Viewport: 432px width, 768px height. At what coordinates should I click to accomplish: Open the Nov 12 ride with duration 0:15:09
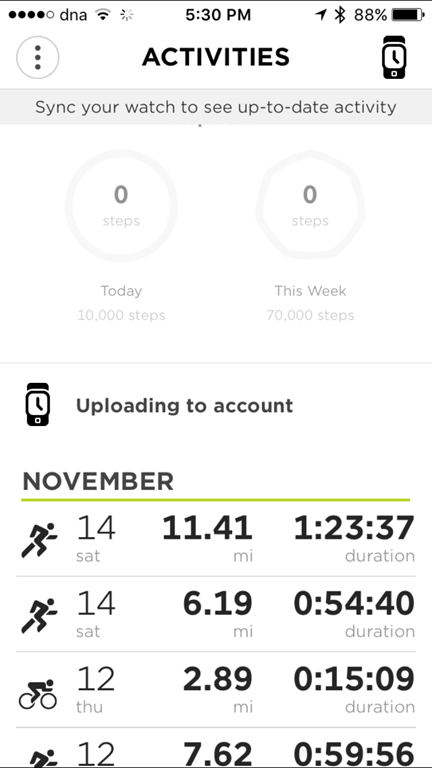216,690
